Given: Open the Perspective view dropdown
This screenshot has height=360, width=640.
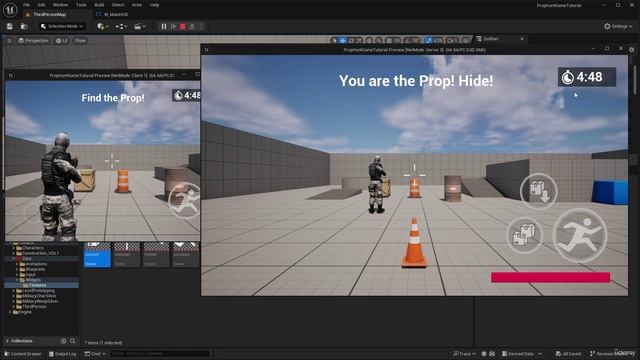Looking at the screenshot, I should pyautogui.click(x=33, y=40).
